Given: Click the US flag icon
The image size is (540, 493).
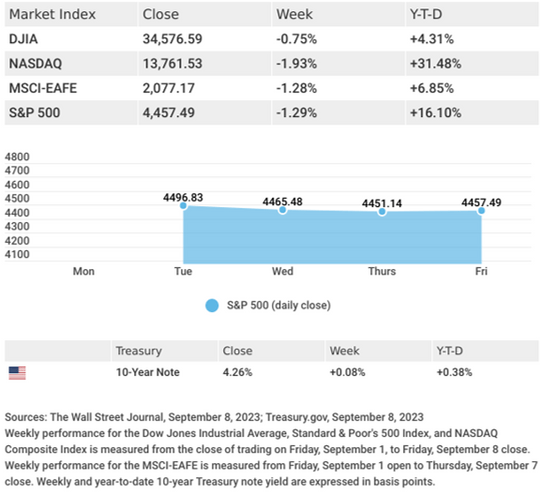Looking at the screenshot, I should click(x=17, y=373).
